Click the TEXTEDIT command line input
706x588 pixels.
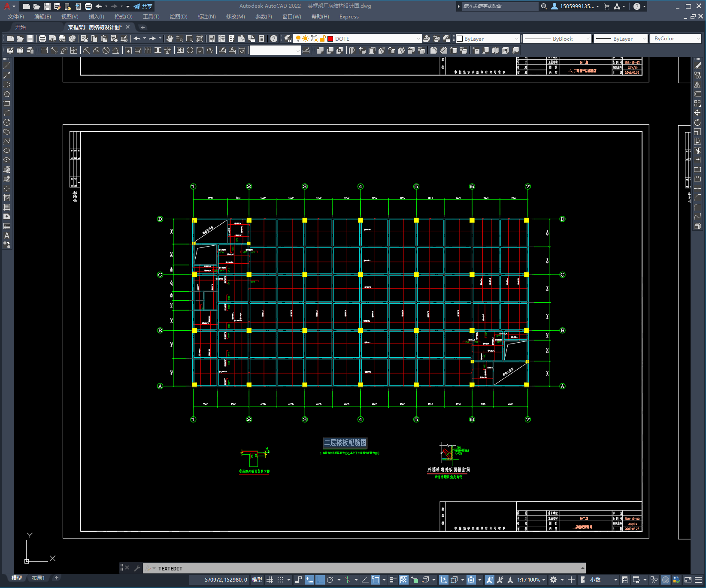point(365,569)
